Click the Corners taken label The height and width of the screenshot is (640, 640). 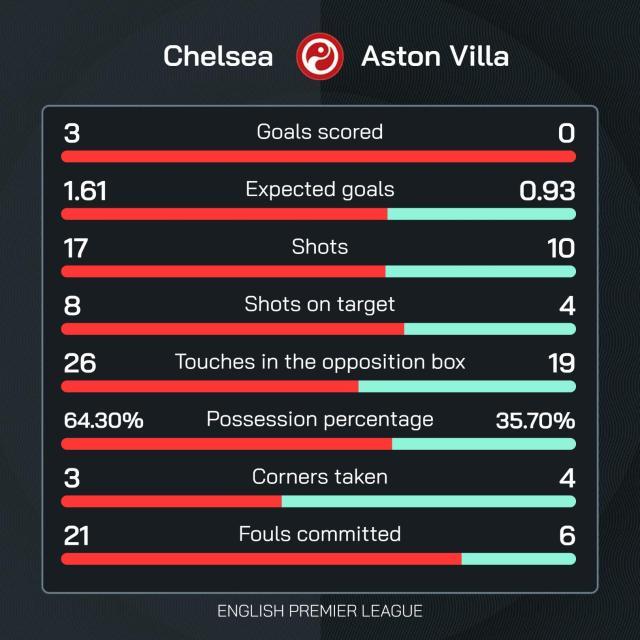point(319,477)
